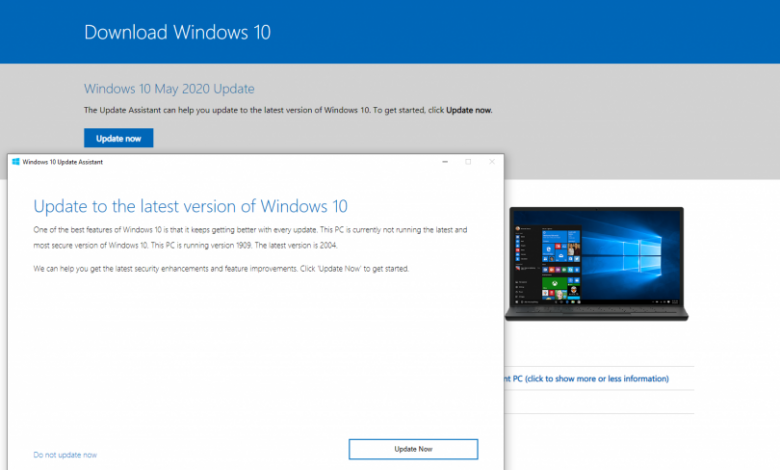Click the blue Update now button on webpage
780x470 pixels.
click(118, 138)
